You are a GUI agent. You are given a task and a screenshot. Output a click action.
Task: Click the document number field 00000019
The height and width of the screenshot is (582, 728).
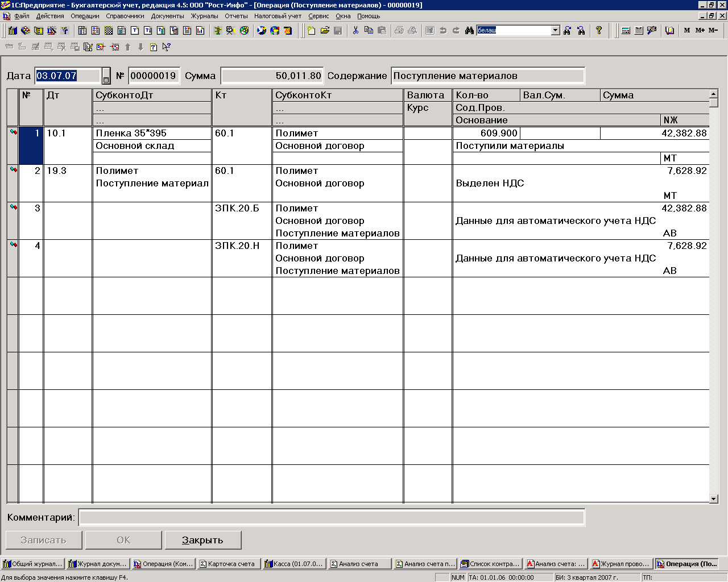pyautogui.click(x=154, y=76)
